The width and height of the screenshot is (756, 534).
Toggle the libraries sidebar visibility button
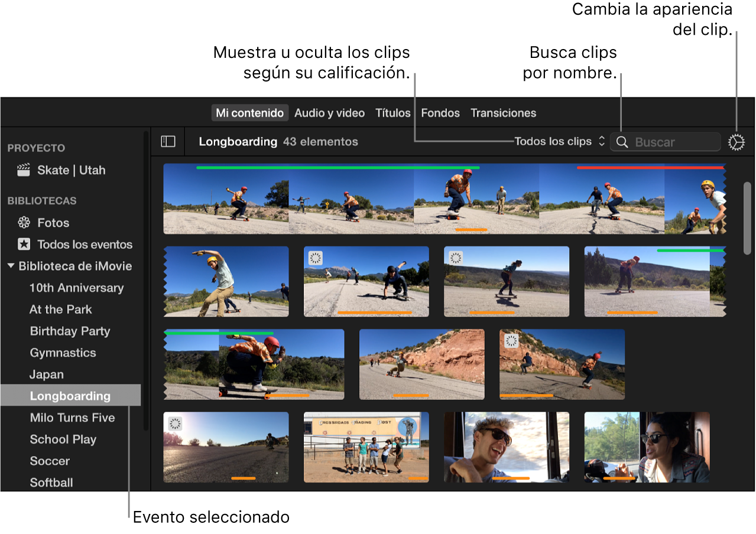pos(168,142)
